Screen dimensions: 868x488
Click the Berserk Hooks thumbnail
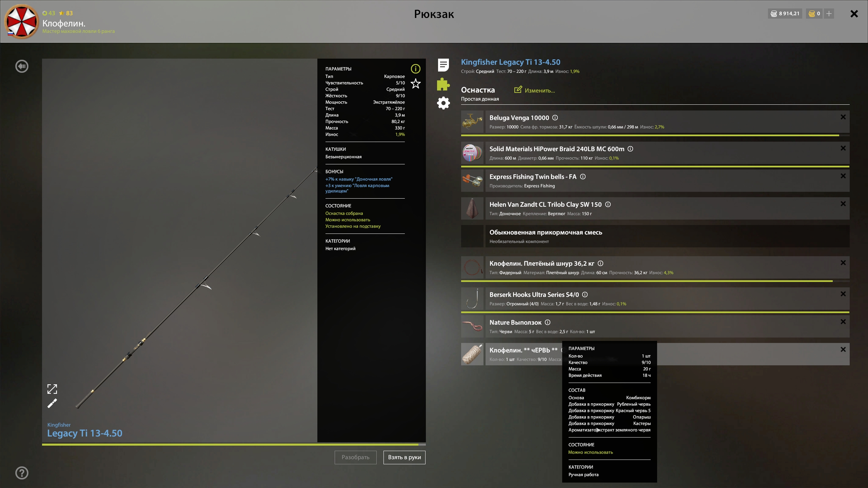tap(472, 299)
